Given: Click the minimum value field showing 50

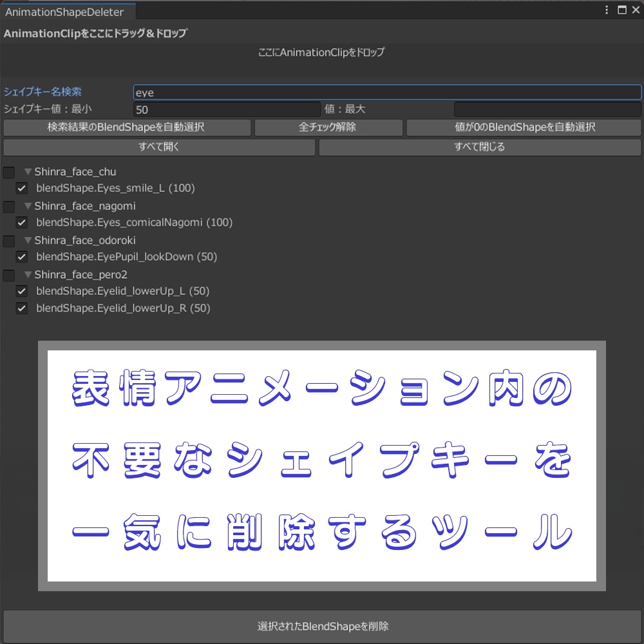Looking at the screenshot, I should pos(227,109).
